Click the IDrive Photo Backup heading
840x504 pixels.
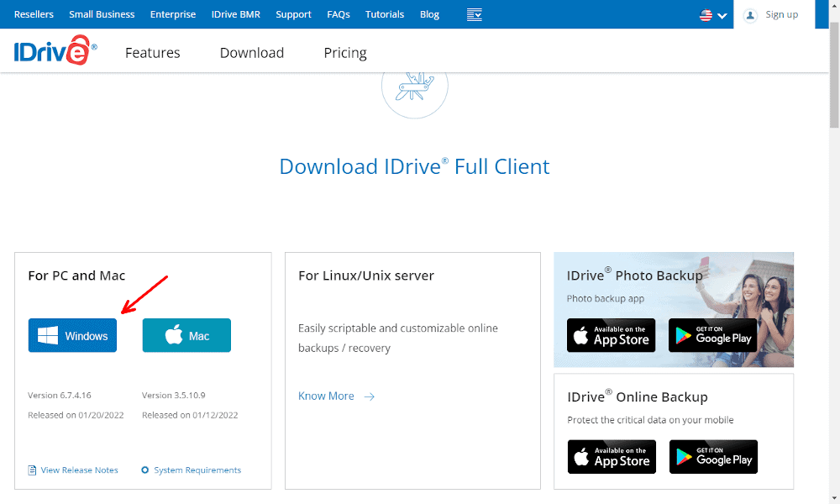[635, 275]
